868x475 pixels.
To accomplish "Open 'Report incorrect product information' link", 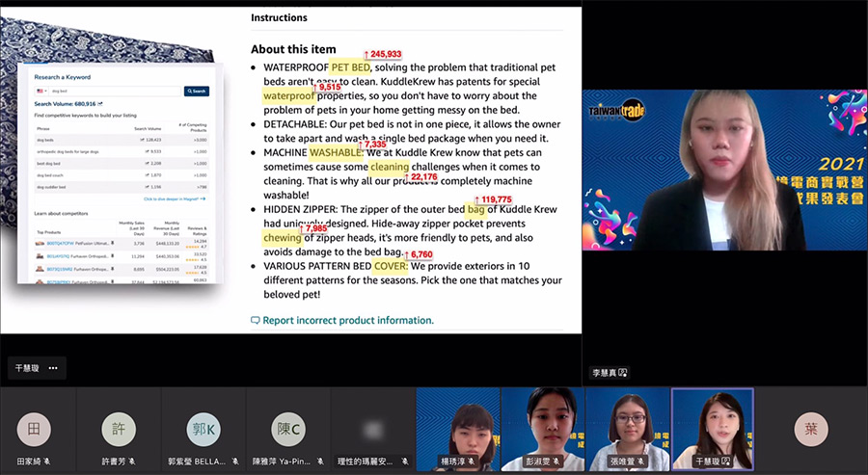I will click(x=348, y=321).
